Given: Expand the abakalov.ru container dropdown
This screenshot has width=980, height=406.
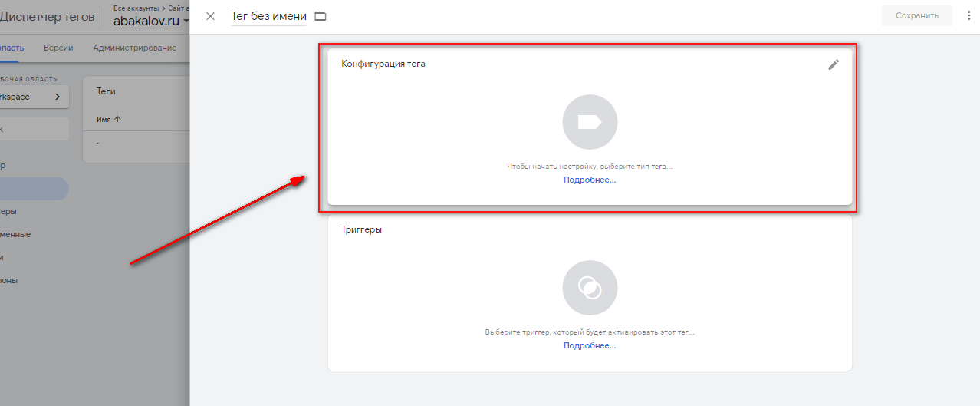Looking at the screenshot, I should [185, 21].
